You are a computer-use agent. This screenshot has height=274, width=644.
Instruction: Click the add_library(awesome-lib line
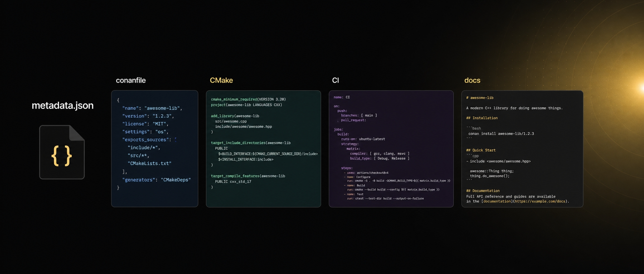235,116
